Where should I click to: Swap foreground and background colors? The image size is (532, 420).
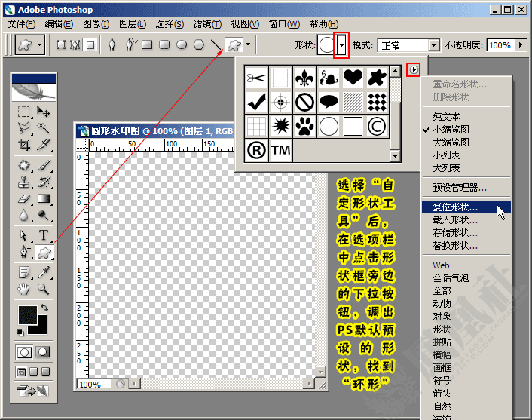click(x=44, y=308)
